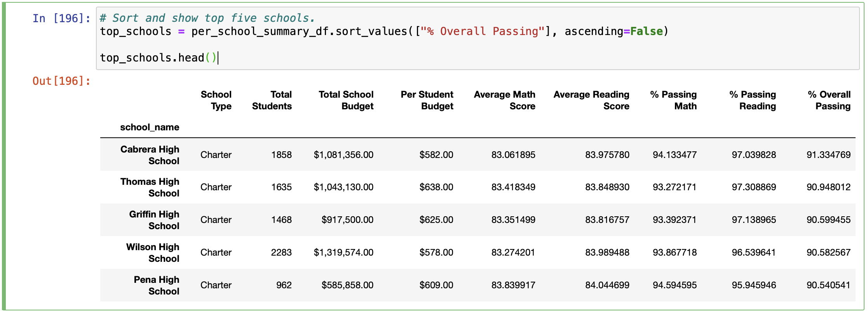Select the Wilson High School row label
868x312 pixels.
[152, 252]
